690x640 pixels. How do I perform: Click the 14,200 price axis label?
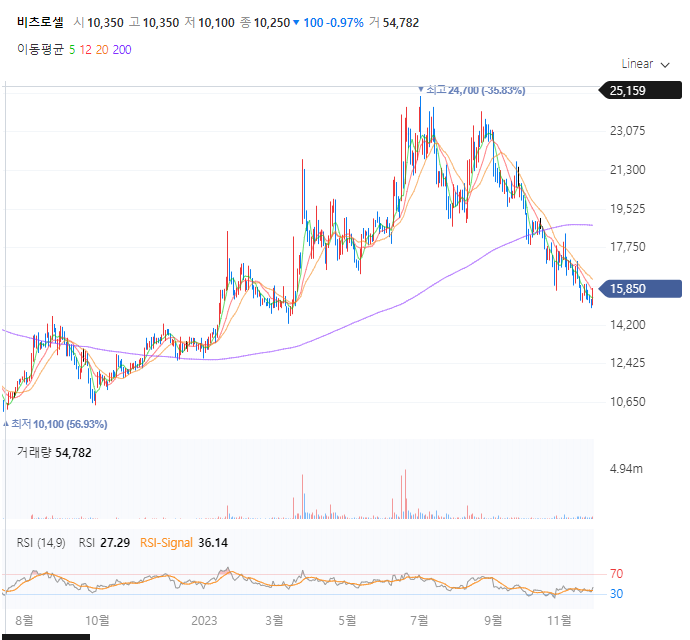pos(628,324)
